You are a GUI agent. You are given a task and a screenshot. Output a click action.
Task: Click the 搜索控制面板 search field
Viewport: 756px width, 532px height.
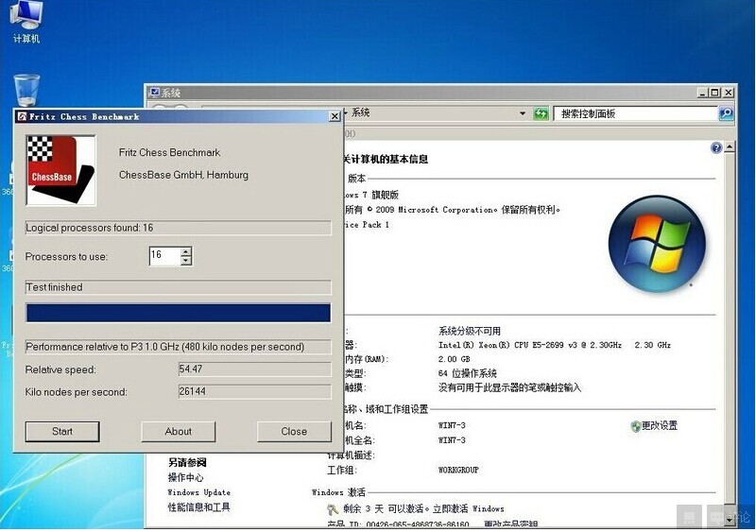coord(635,113)
